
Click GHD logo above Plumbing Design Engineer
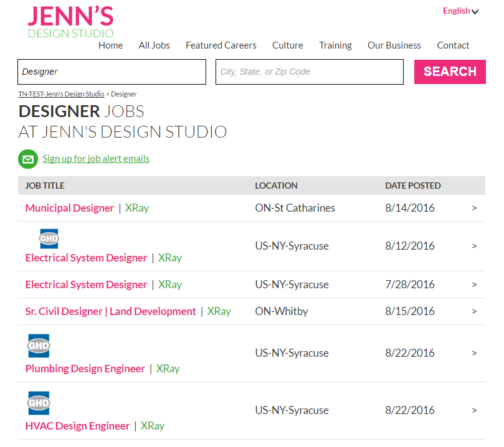click(39, 346)
